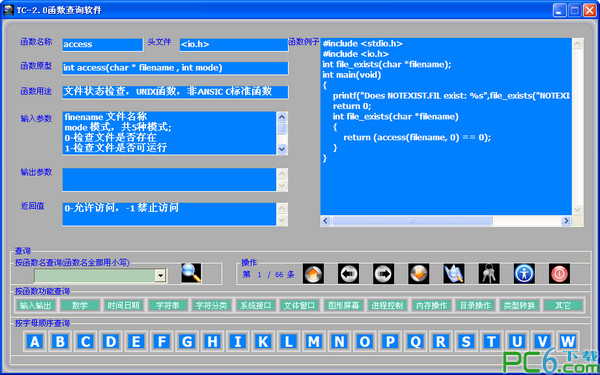
Task: Click the map-and-magnifier browse icon
Action: click(454, 274)
